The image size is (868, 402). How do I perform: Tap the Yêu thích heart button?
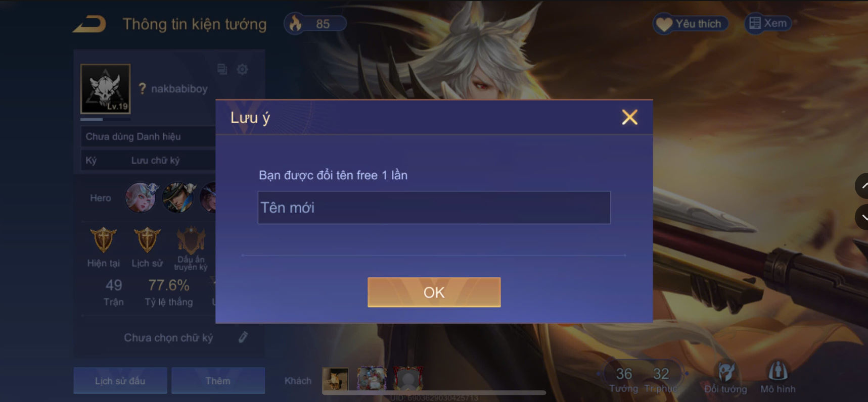[x=691, y=24]
